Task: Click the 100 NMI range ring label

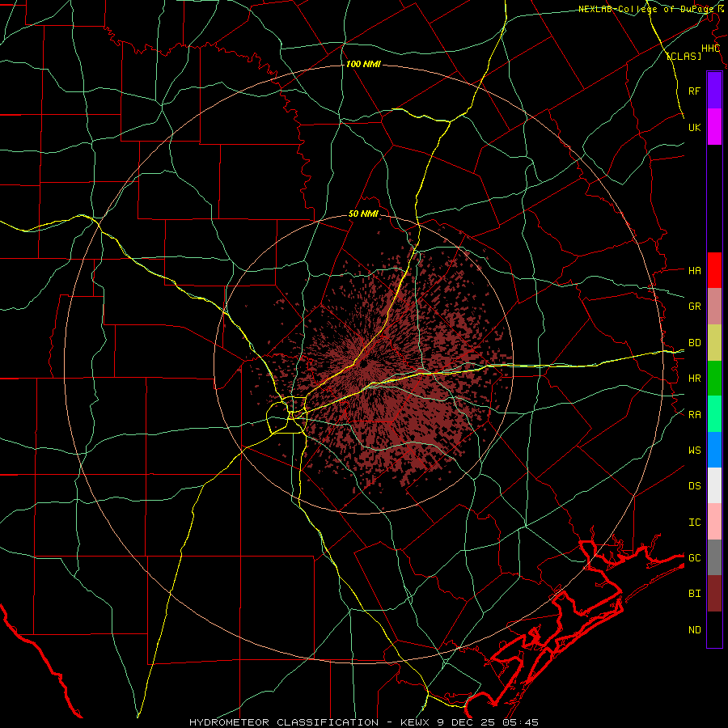Action: [x=363, y=64]
